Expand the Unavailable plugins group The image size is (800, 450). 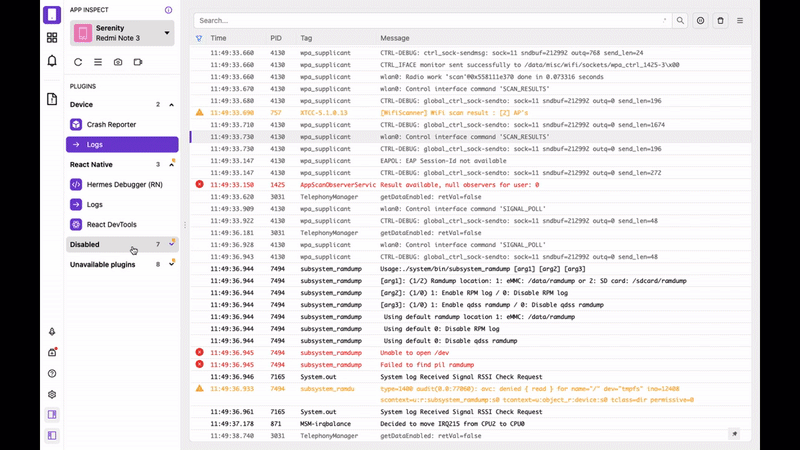pos(122,264)
